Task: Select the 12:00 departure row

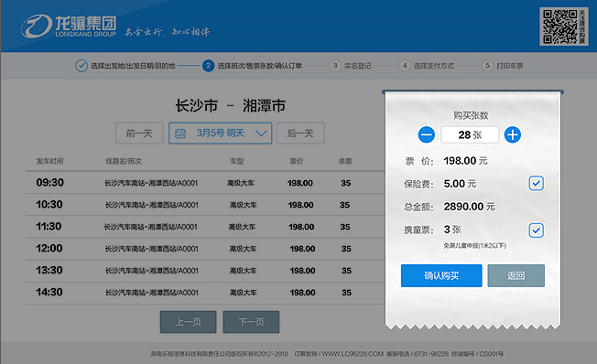Action: pos(206,249)
